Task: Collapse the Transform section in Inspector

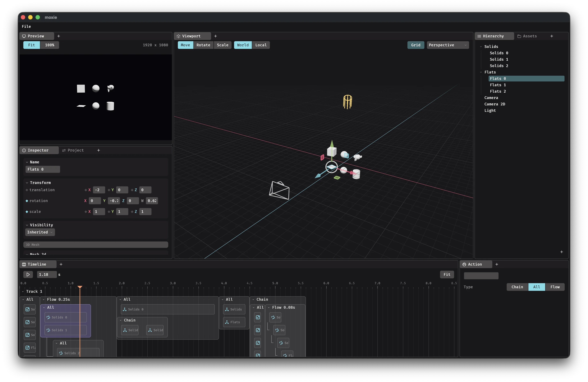Action: pyautogui.click(x=27, y=183)
